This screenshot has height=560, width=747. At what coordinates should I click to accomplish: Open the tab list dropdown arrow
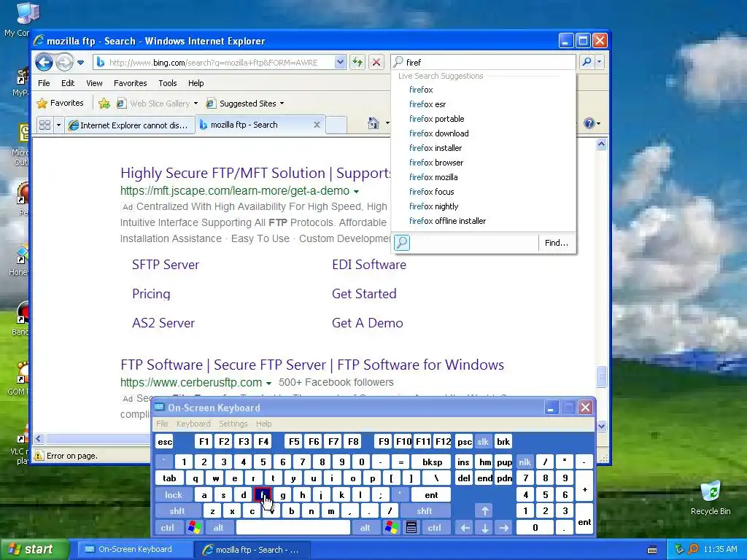tap(58, 125)
